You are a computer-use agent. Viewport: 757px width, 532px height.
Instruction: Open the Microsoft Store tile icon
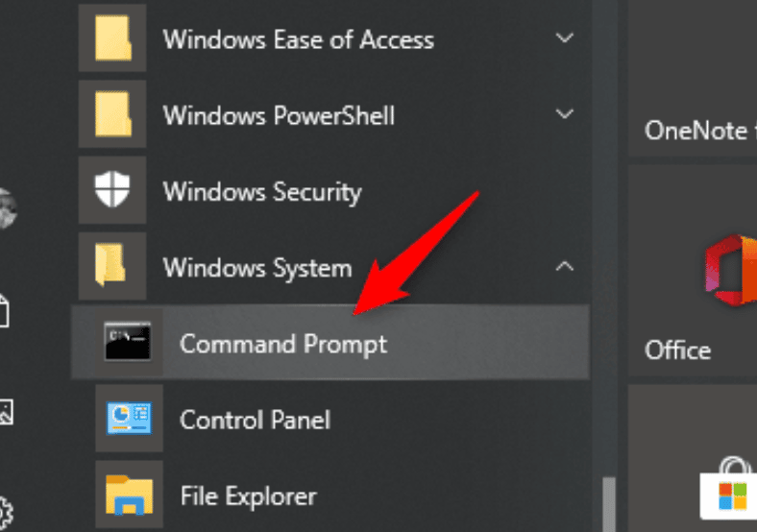pyautogui.click(x=729, y=489)
